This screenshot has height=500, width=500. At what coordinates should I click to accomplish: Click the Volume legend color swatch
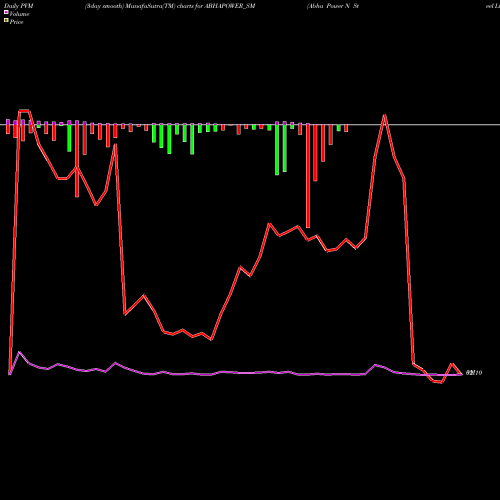tap(6, 12)
